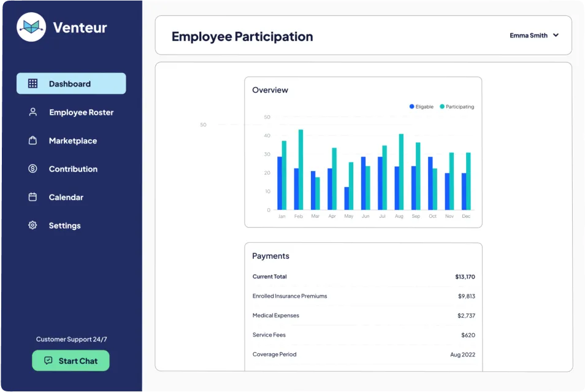Open the Coverage Period Aug 2022 selector
The image size is (585, 392).
pyautogui.click(x=462, y=354)
